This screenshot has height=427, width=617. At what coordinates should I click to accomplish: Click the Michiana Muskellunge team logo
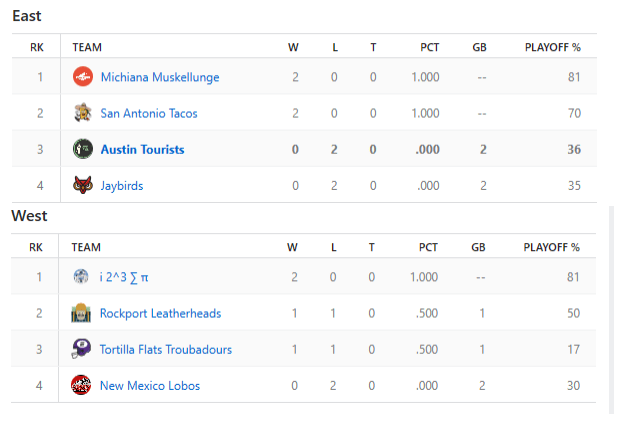[x=83, y=77]
